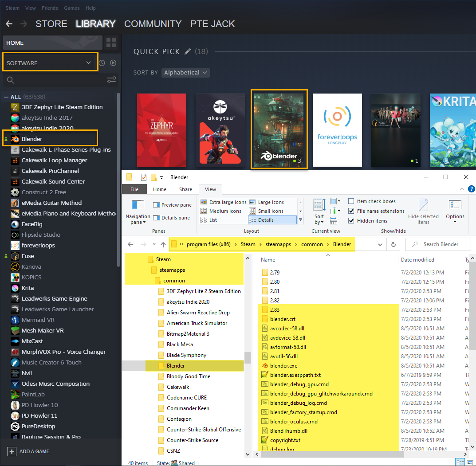
Task: Click Navigation pane icon in Explorer ribbon
Action: 138,205
